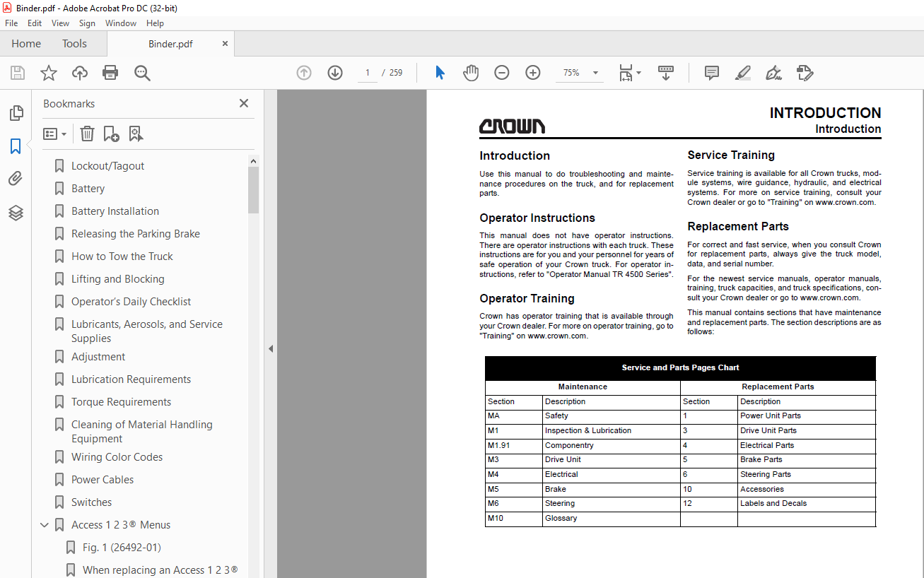924x578 pixels.
Task: Delete selected bookmark trash icon
Action: tap(87, 134)
